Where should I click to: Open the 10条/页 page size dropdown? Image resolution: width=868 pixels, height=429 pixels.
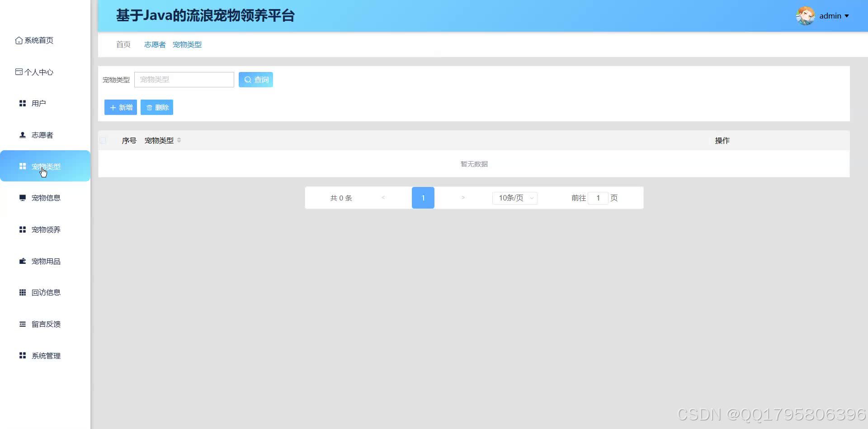pyautogui.click(x=514, y=198)
